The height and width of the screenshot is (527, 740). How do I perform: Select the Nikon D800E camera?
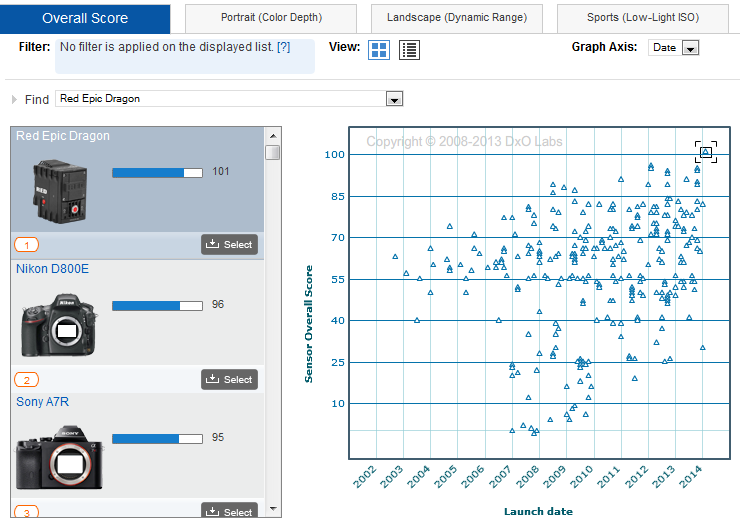point(229,379)
